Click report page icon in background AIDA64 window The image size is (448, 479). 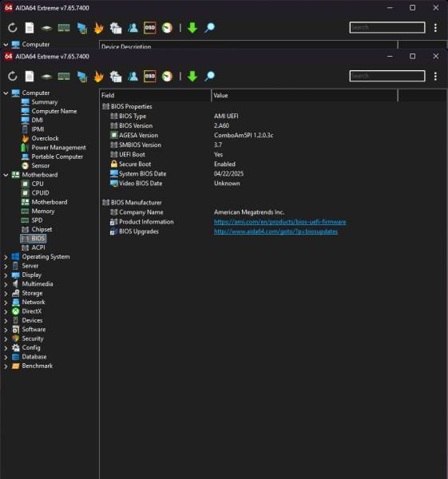(x=30, y=28)
